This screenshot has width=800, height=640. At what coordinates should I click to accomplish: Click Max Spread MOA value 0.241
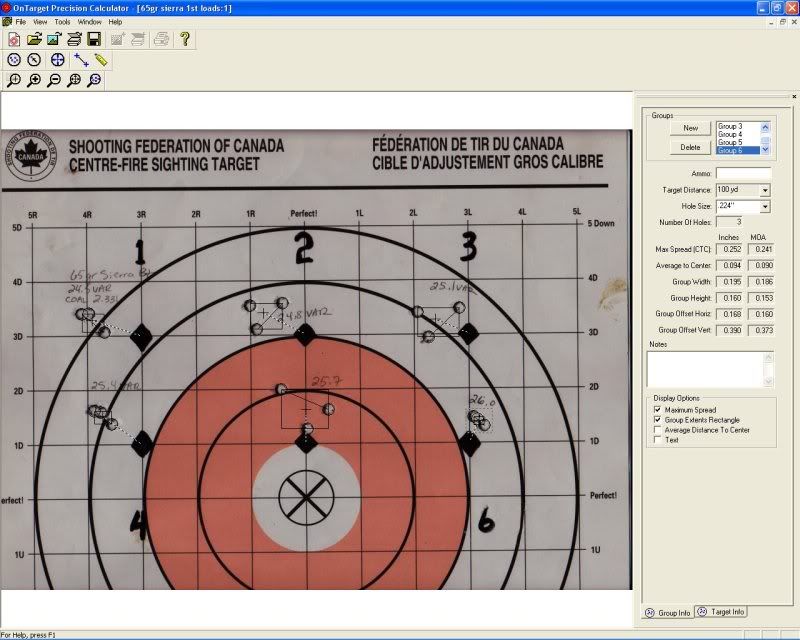click(761, 249)
